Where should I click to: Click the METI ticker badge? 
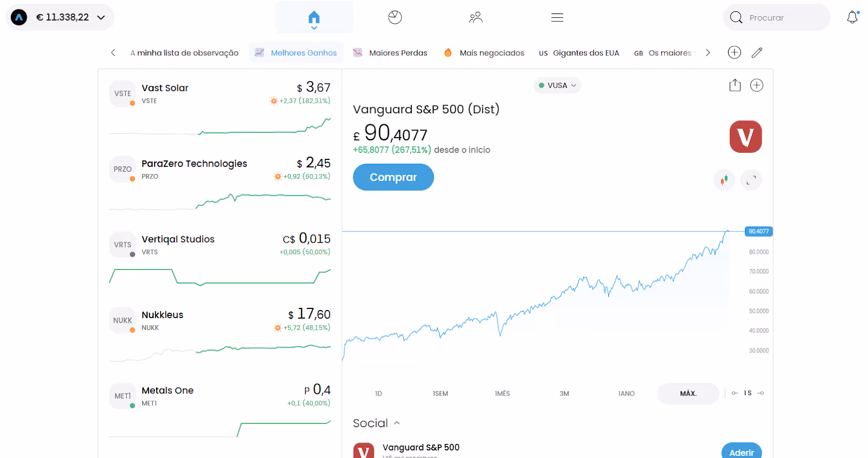click(x=123, y=396)
